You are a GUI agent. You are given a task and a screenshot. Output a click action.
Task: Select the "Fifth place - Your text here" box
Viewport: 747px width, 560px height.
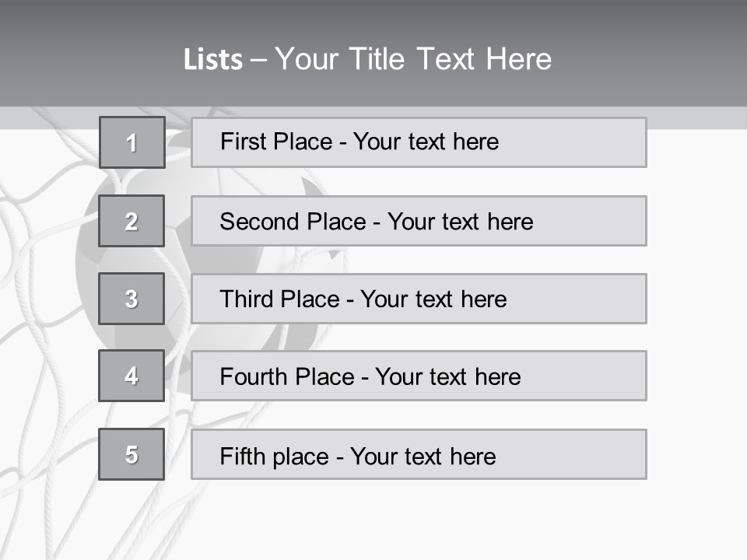click(x=419, y=454)
